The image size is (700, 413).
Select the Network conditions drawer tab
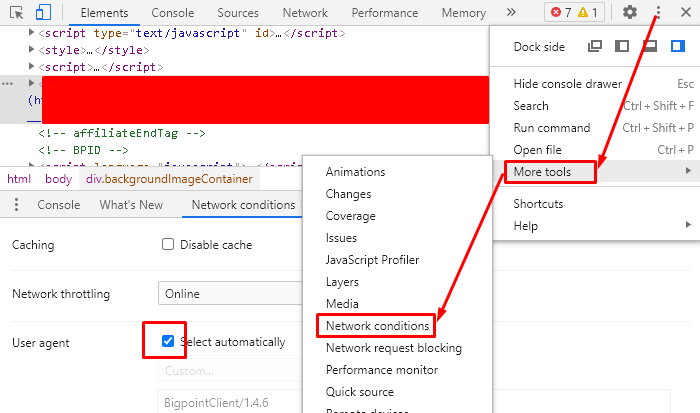tap(243, 205)
